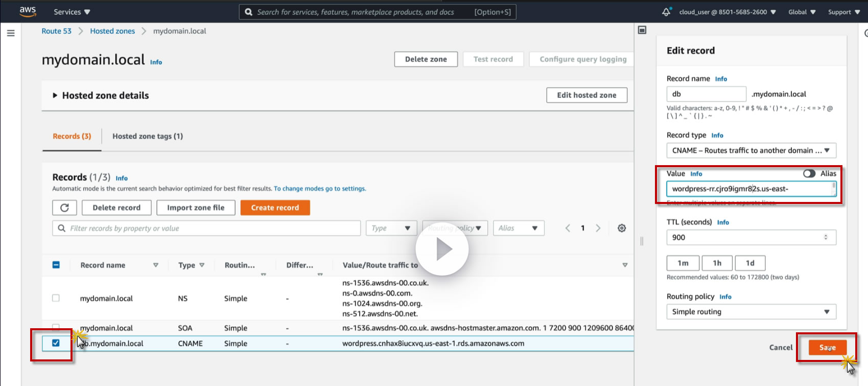Set TTL to 1h
Image resolution: width=868 pixels, height=386 pixels.
[x=717, y=263]
